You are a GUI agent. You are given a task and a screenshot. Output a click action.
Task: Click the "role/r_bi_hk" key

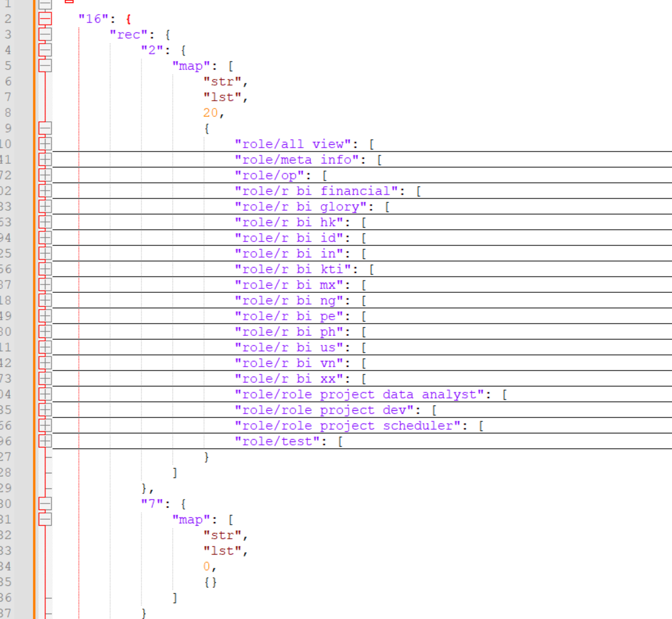tap(289, 222)
